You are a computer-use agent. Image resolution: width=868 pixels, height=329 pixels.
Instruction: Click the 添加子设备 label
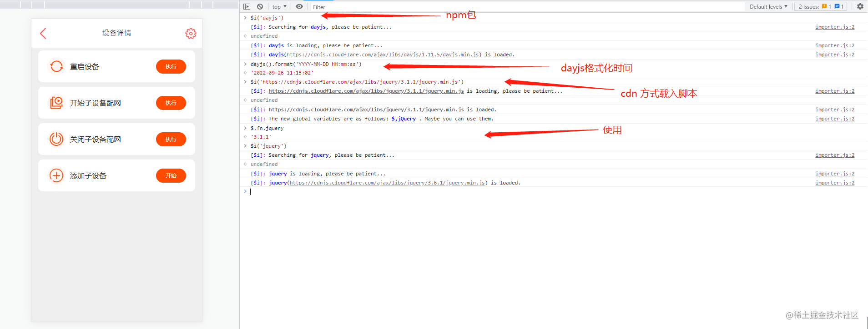coord(88,175)
